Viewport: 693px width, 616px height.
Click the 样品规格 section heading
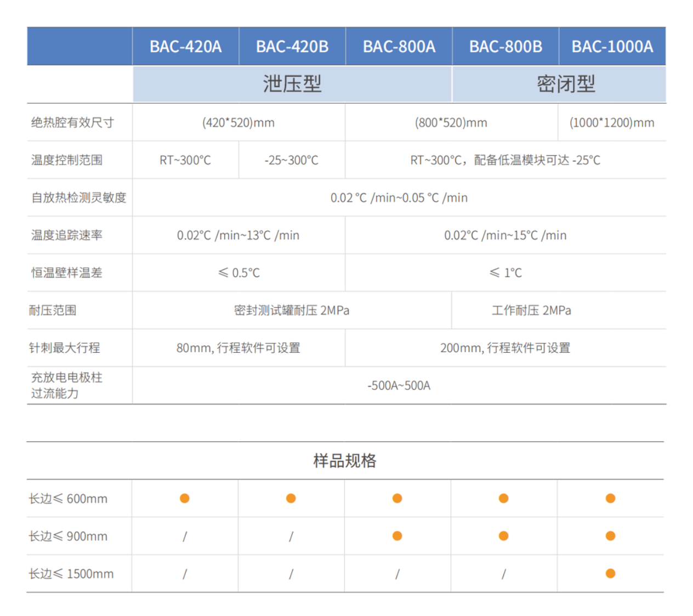click(345, 460)
